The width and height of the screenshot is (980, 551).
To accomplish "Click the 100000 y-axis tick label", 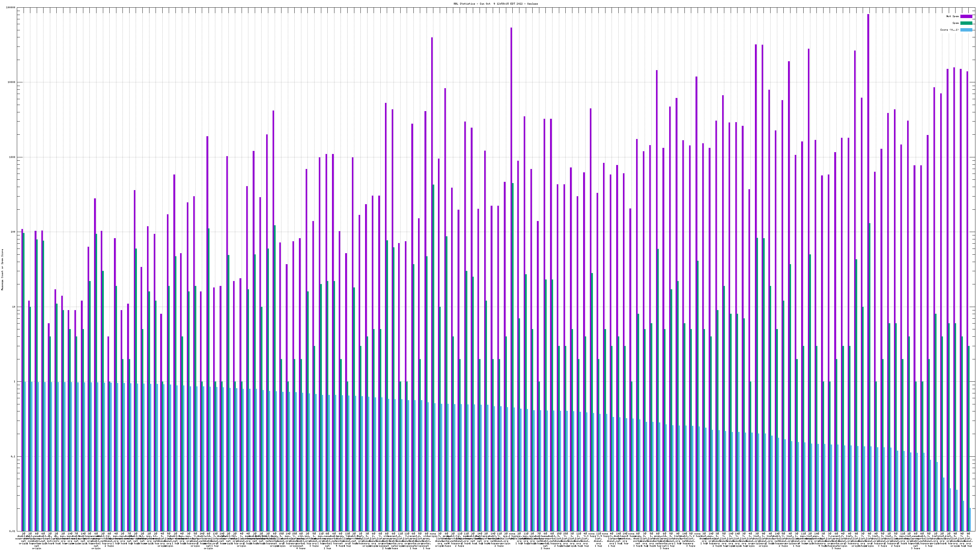I will [x=11, y=8].
